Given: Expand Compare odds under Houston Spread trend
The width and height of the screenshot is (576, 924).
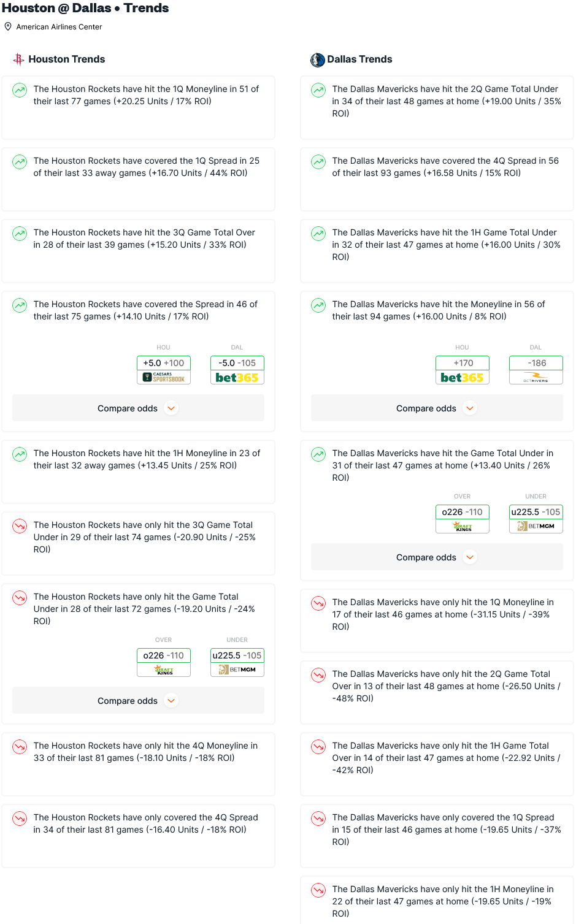Looking at the screenshot, I should tap(138, 408).
